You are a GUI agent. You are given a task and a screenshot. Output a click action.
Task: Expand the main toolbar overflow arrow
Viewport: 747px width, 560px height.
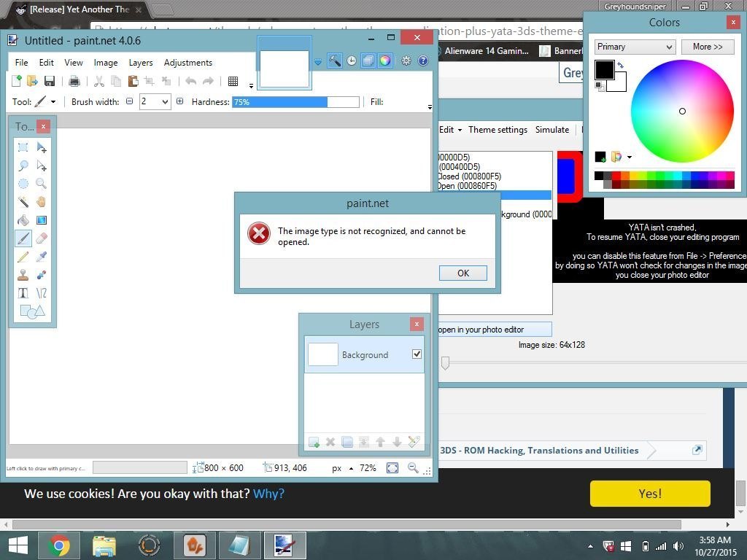(251, 86)
